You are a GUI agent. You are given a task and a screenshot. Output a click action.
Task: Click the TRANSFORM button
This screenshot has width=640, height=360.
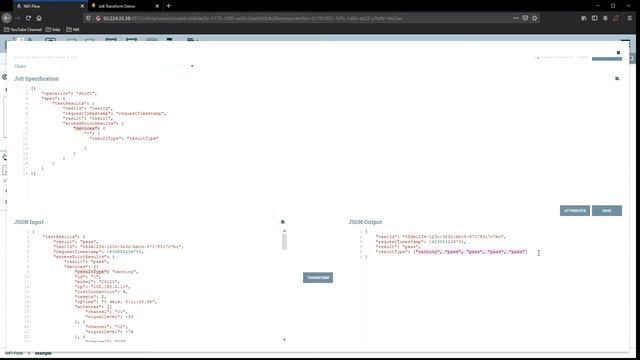pos(318,278)
